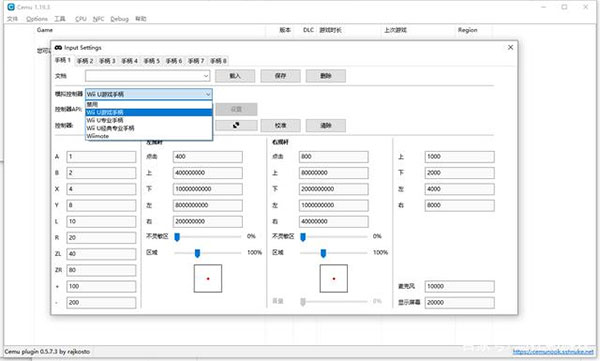
Task: Open the Options menu
Action: coord(37,19)
